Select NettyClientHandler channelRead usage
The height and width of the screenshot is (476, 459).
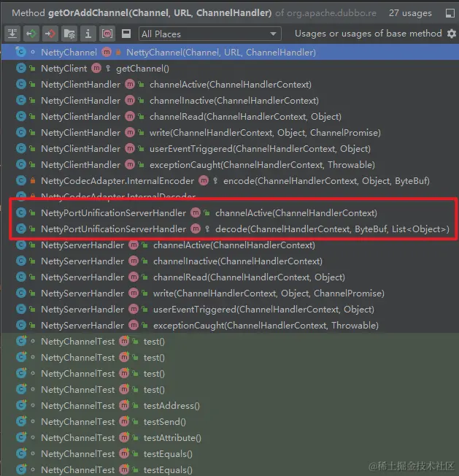230,117
